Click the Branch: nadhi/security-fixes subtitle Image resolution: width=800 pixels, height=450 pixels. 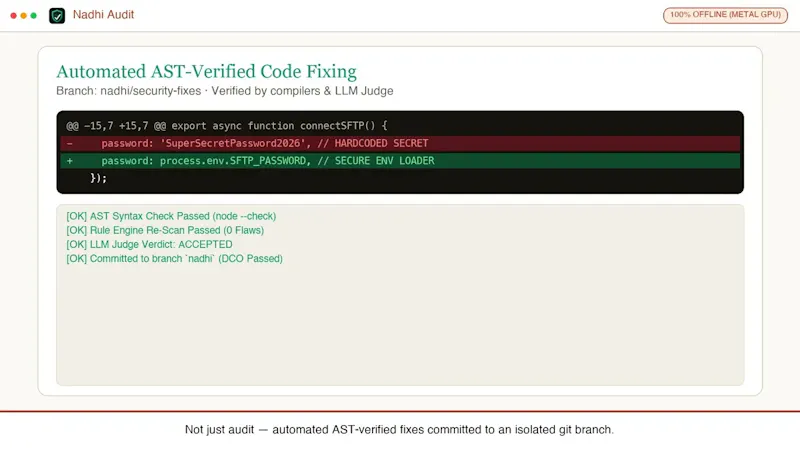pos(224,91)
